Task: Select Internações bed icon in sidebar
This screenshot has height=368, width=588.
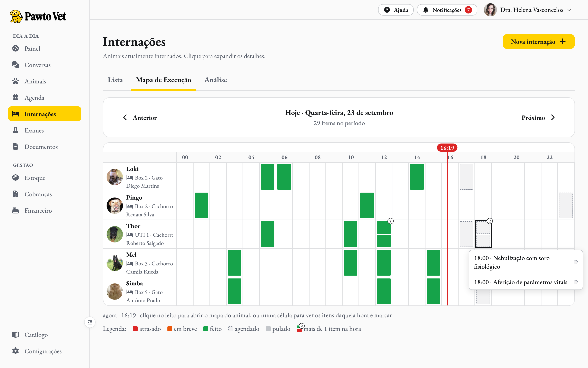Action: click(16, 114)
